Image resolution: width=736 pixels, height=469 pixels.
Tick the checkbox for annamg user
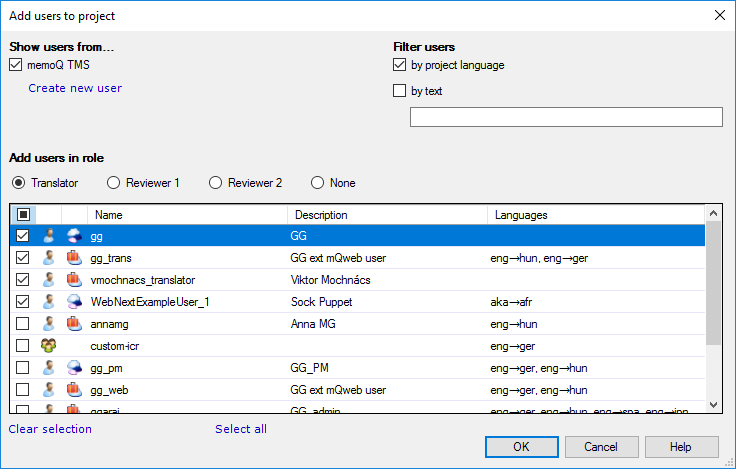point(23,323)
